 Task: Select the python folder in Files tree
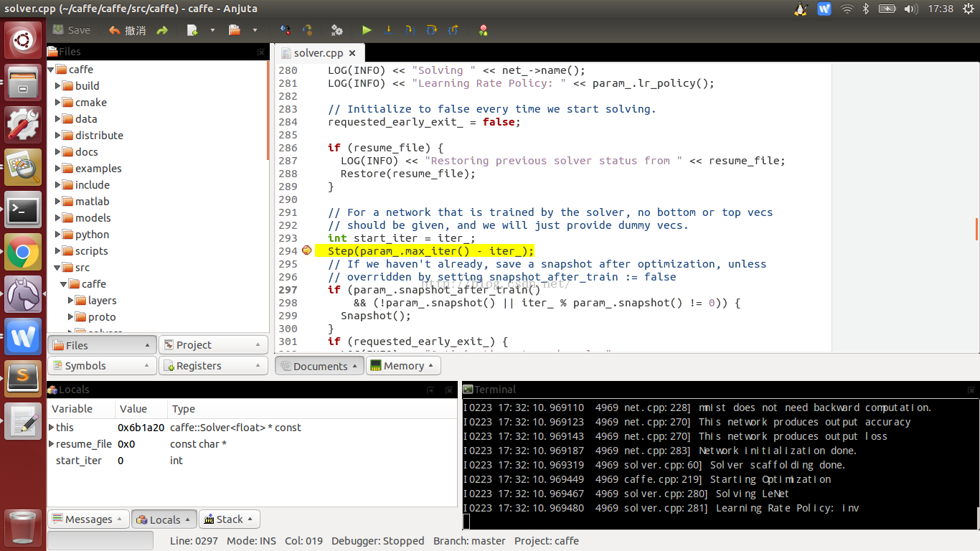(92, 235)
